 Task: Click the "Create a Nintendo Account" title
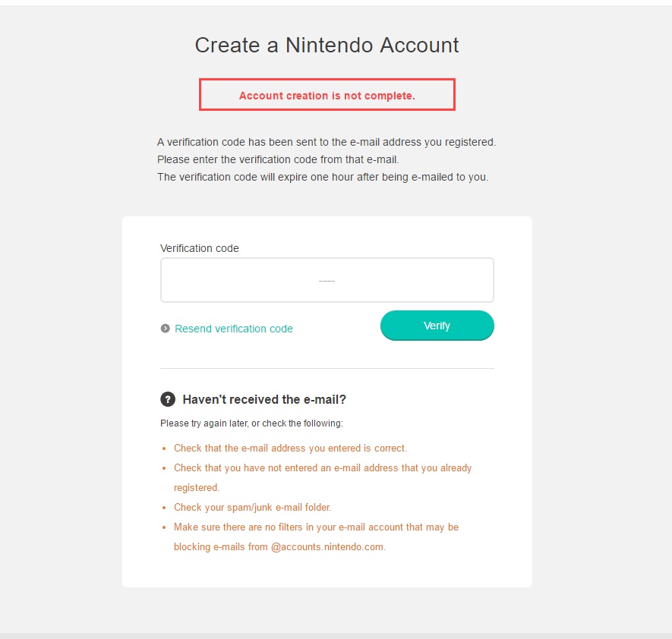pyautogui.click(x=327, y=45)
